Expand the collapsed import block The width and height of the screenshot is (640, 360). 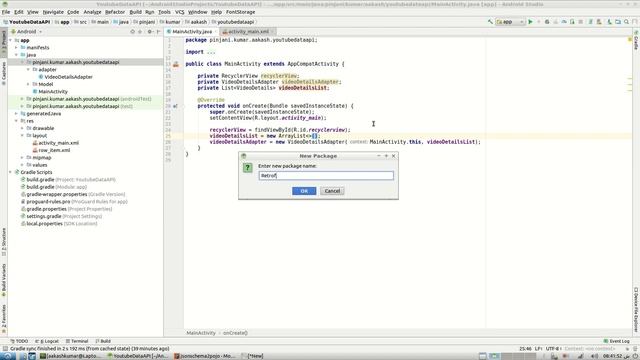[211, 52]
